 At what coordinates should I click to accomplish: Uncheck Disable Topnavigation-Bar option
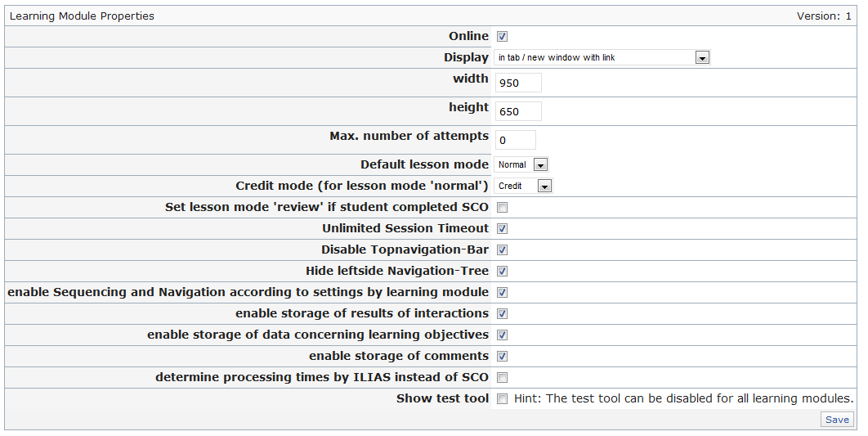point(503,249)
